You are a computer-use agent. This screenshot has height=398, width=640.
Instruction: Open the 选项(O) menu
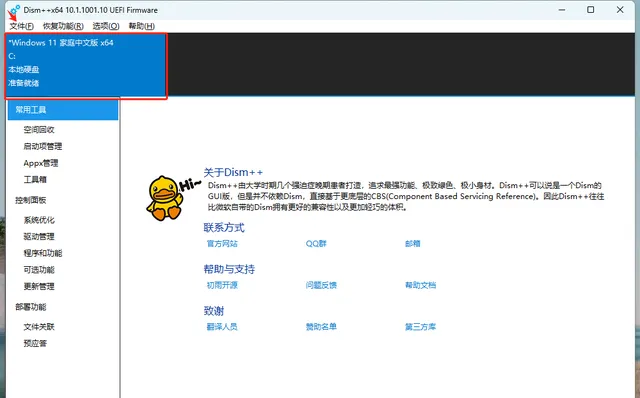coord(106,26)
